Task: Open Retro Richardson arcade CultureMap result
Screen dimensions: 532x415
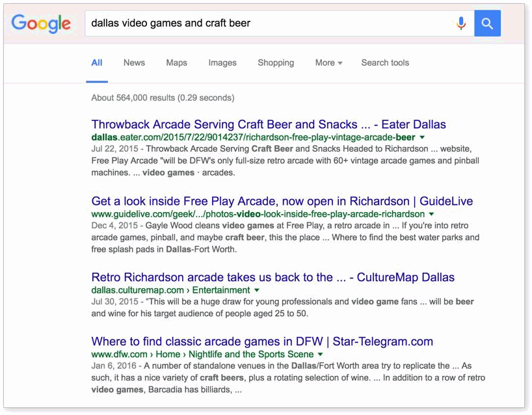Action: 273,277
